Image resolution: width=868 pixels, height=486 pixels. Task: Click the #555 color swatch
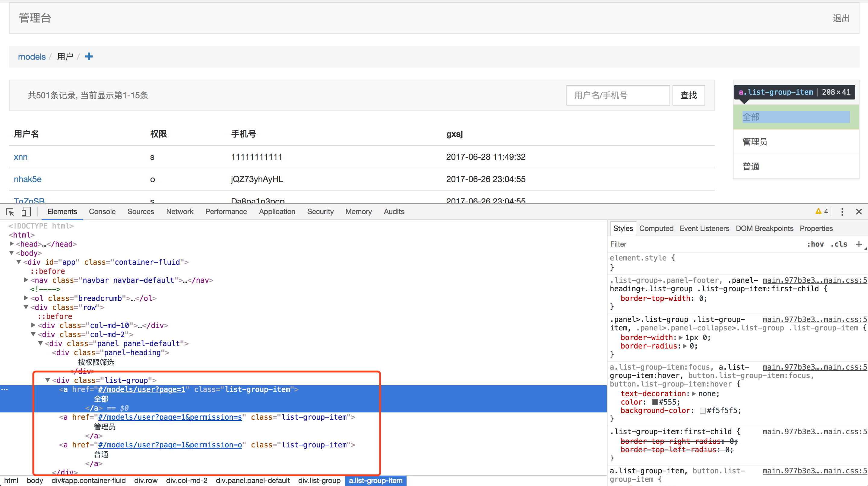click(x=655, y=402)
